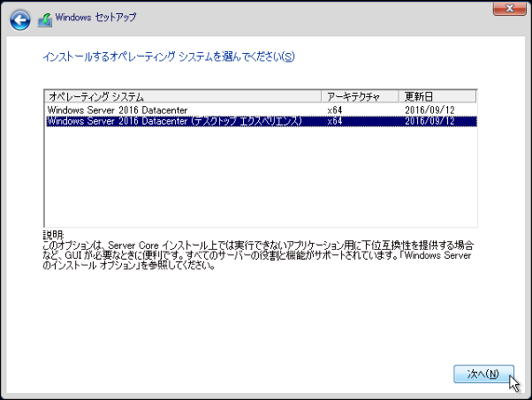Click x64 cell in first Datacenter row
This screenshot has width=532, height=400.
click(334, 109)
